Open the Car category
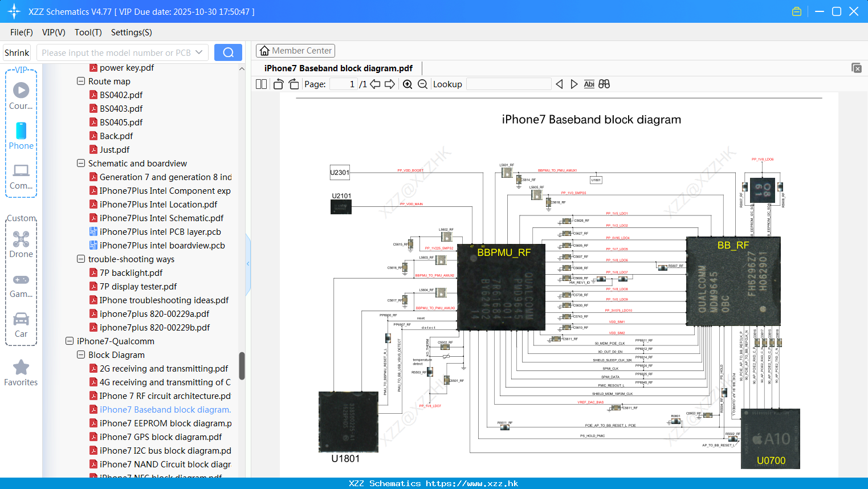This screenshot has height=489, width=868. 21,324
